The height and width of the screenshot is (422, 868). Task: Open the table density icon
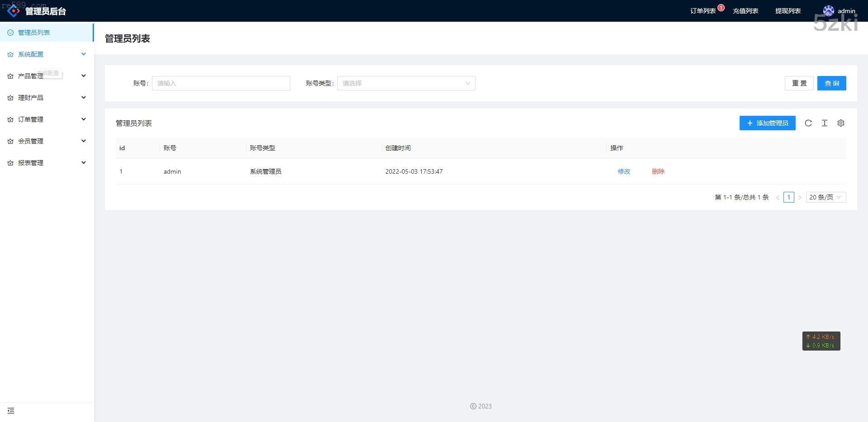coord(825,123)
